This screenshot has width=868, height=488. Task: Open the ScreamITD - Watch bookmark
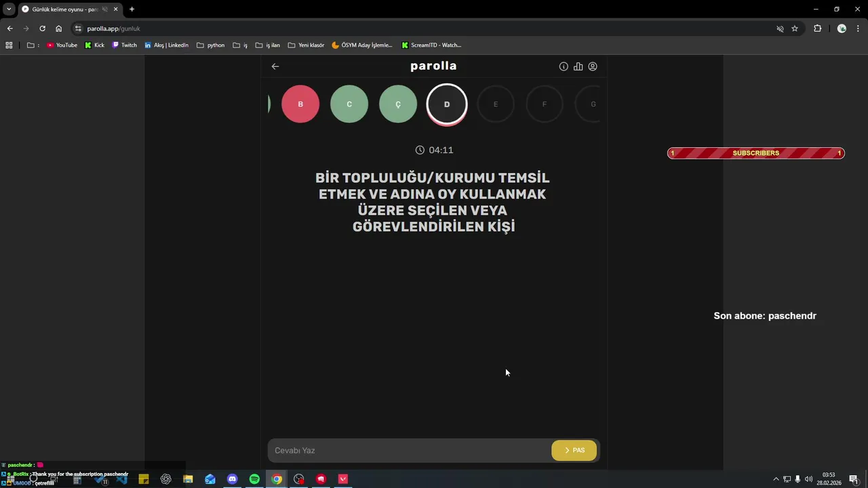pos(431,45)
